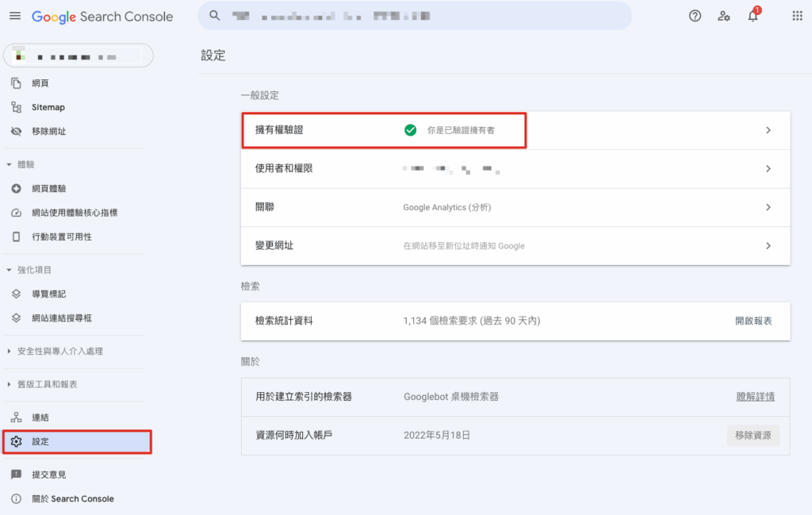Click chevron on 使用者和權限 row

[x=768, y=169]
